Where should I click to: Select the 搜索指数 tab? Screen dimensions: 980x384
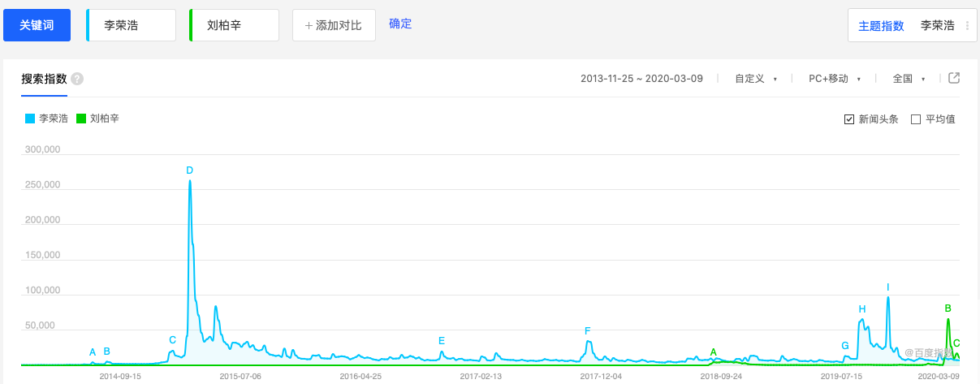point(44,79)
